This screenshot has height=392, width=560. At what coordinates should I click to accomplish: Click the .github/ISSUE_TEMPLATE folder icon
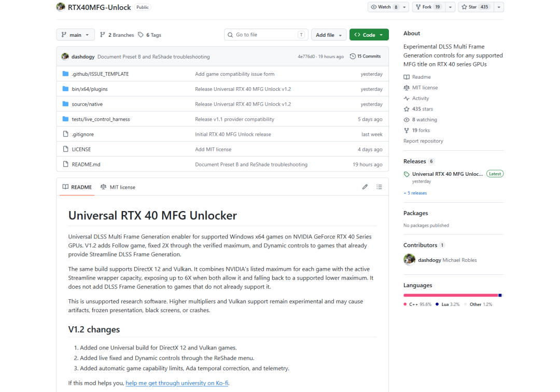pyautogui.click(x=65, y=74)
